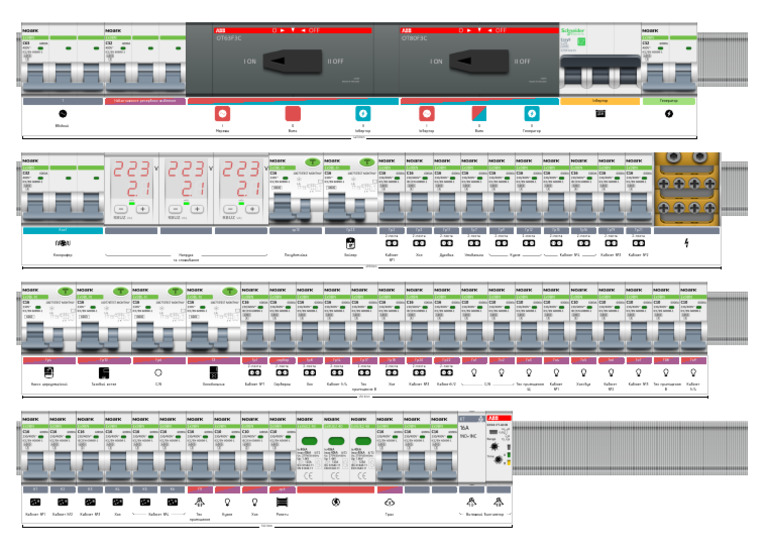Click the orange label strip under the Schneider breaker

600,101
